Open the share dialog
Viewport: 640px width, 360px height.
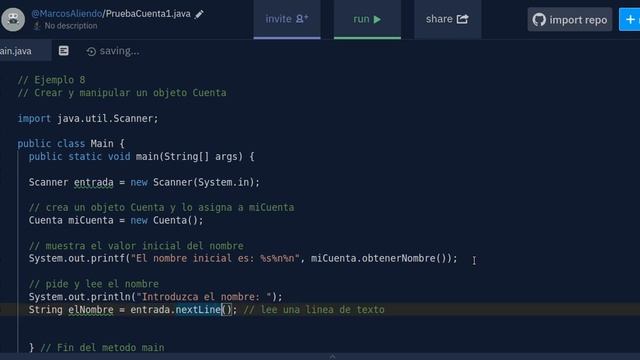tap(447, 19)
